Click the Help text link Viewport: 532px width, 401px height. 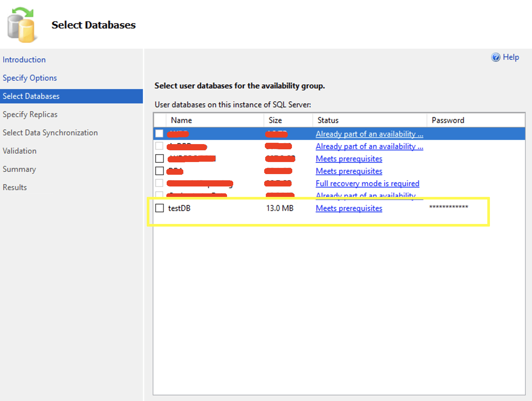click(510, 57)
